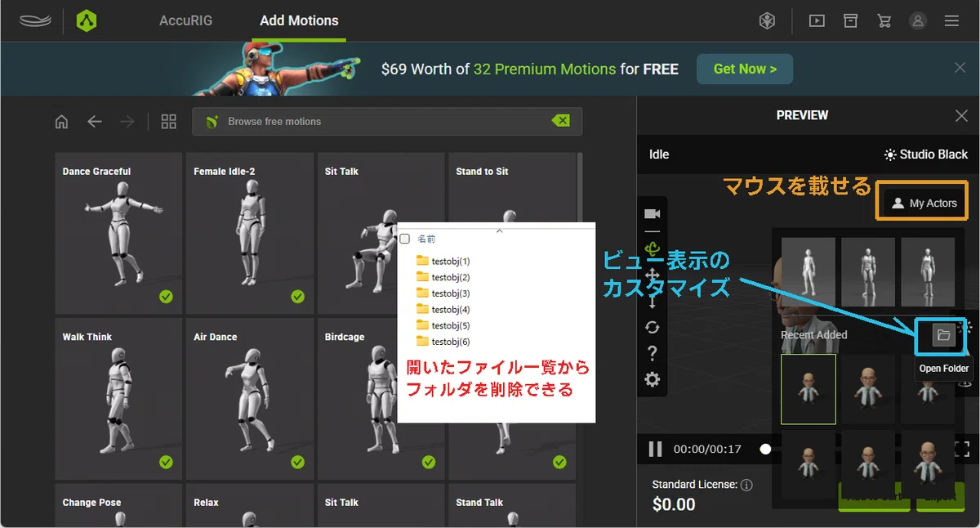Screen dimensions: 980x528
Task: Select the highlighted recent actor thumbnail
Action: click(808, 389)
